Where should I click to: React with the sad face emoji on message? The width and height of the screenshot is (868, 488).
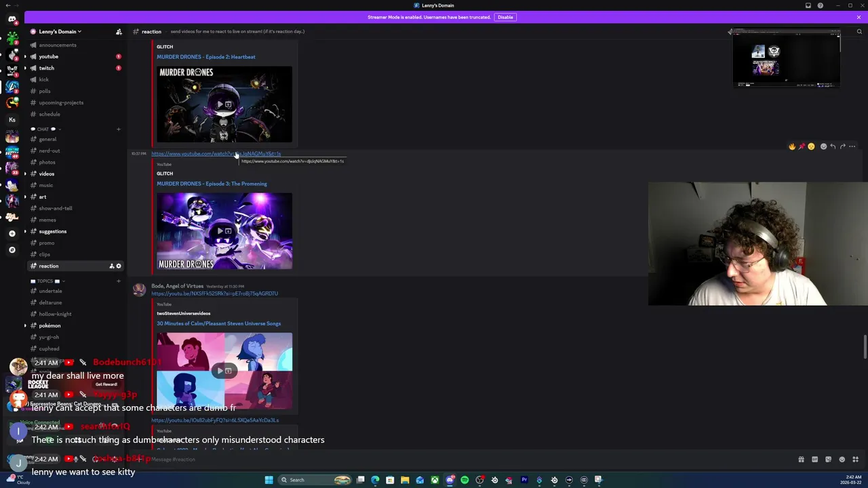click(x=812, y=146)
